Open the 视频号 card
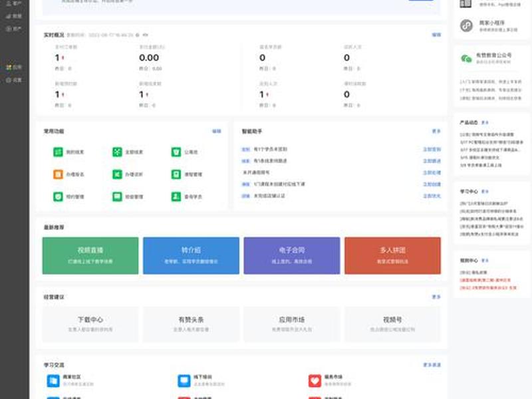 (x=392, y=324)
